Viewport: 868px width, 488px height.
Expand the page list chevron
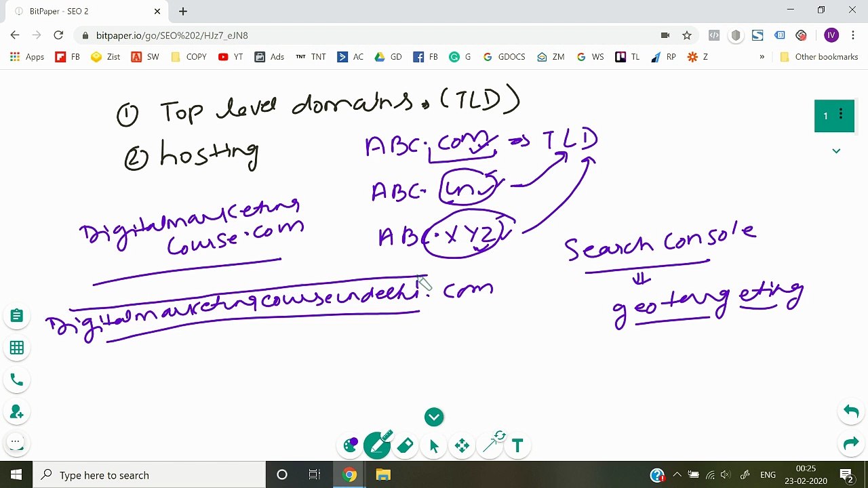pyautogui.click(x=836, y=151)
